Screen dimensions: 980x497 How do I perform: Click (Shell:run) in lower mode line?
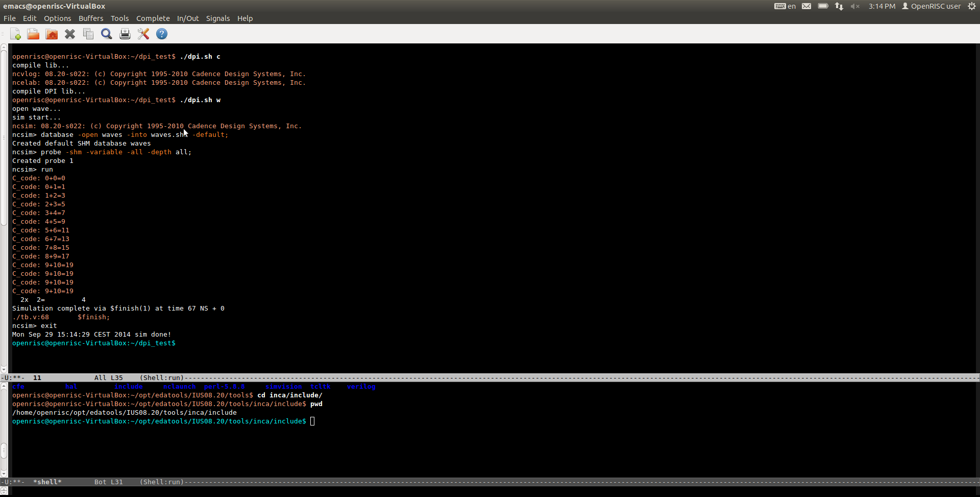[162, 482]
